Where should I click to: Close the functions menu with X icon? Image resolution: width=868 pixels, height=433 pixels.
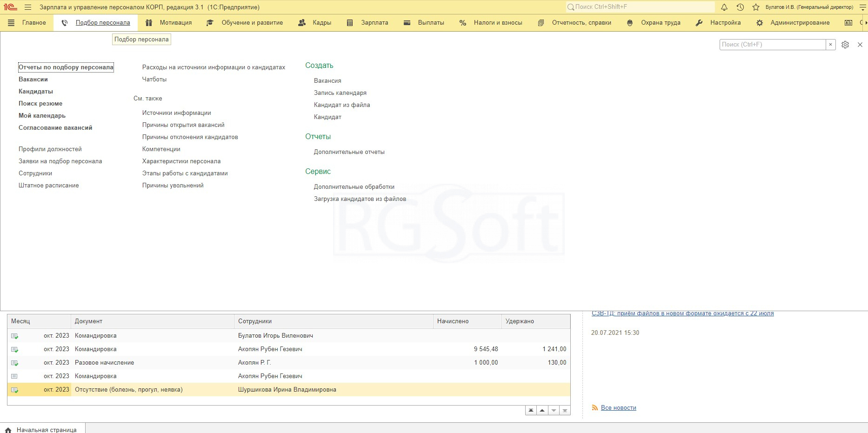pos(860,45)
